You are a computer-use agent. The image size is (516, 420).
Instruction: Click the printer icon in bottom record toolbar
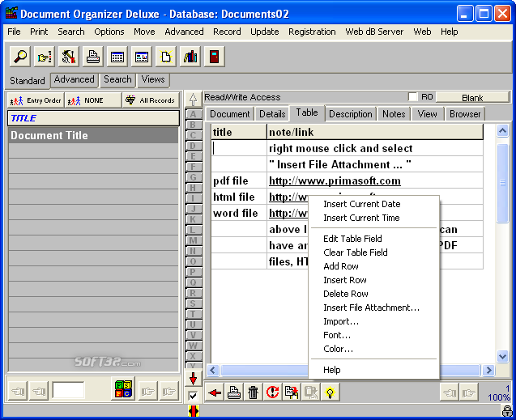click(234, 392)
